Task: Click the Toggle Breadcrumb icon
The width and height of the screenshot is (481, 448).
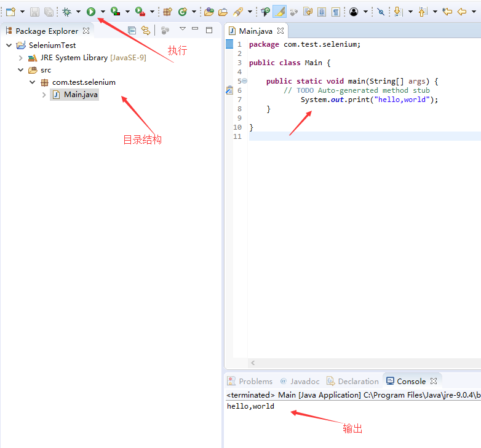Action: click(265, 12)
